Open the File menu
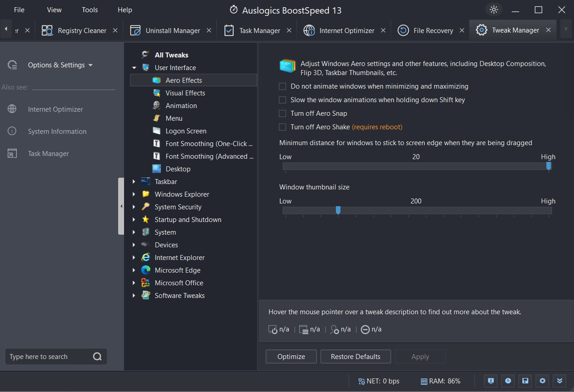This screenshot has width=574, height=392. coord(19,10)
